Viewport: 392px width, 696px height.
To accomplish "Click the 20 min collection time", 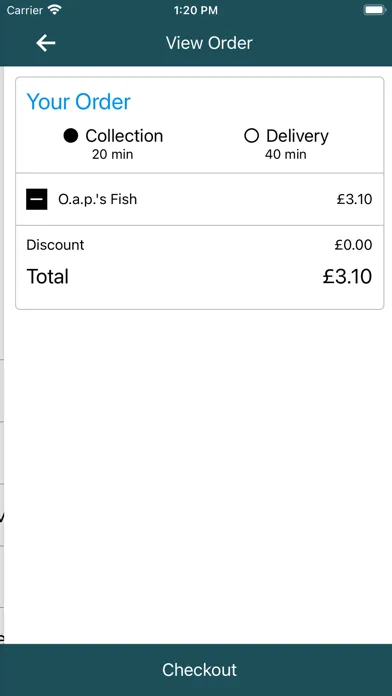I will (113, 154).
